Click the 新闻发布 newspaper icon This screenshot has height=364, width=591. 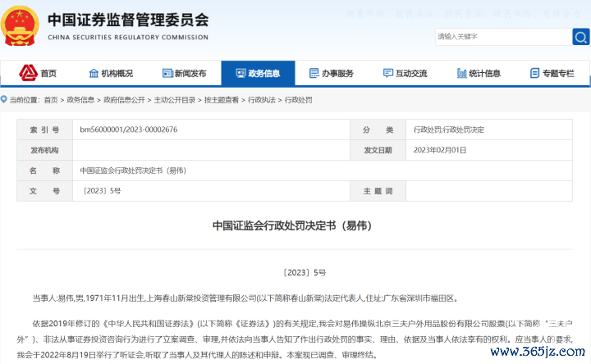(x=167, y=73)
